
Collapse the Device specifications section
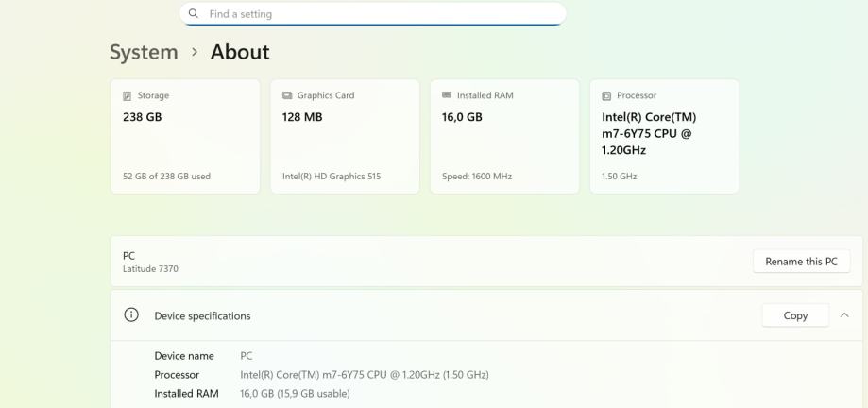(844, 315)
